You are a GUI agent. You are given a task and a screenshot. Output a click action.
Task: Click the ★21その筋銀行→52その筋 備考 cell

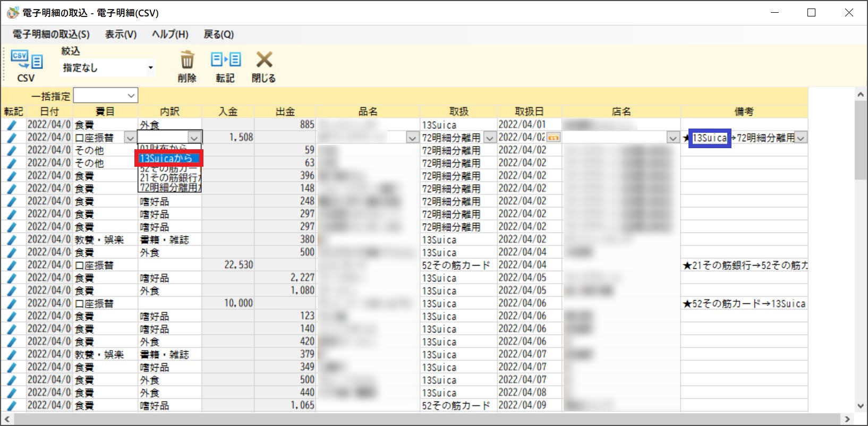click(x=744, y=265)
